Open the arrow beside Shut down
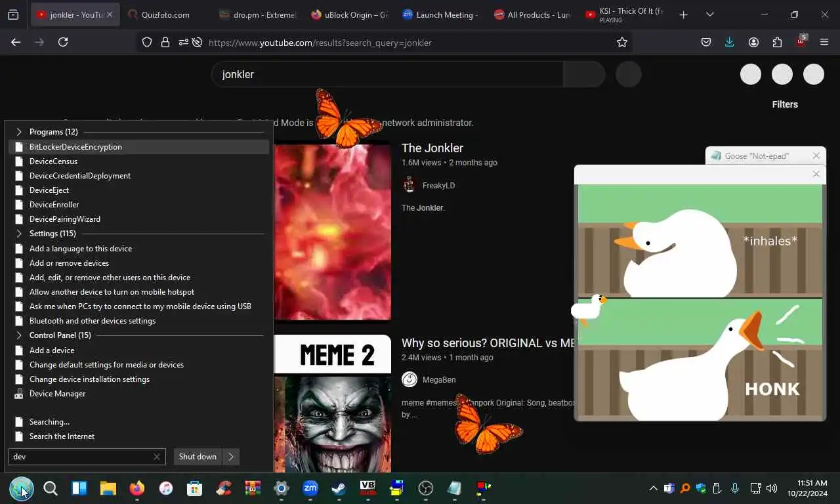 coord(231,457)
